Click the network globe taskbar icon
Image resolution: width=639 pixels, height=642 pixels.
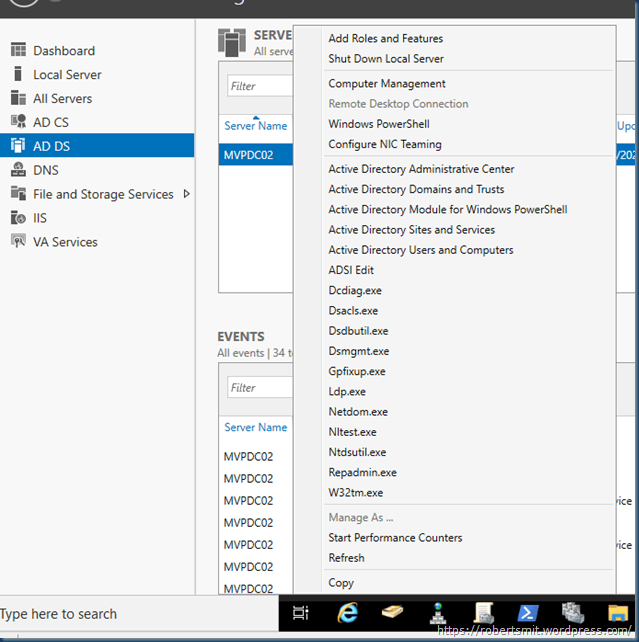pyautogui.click(x=438, y=613)
